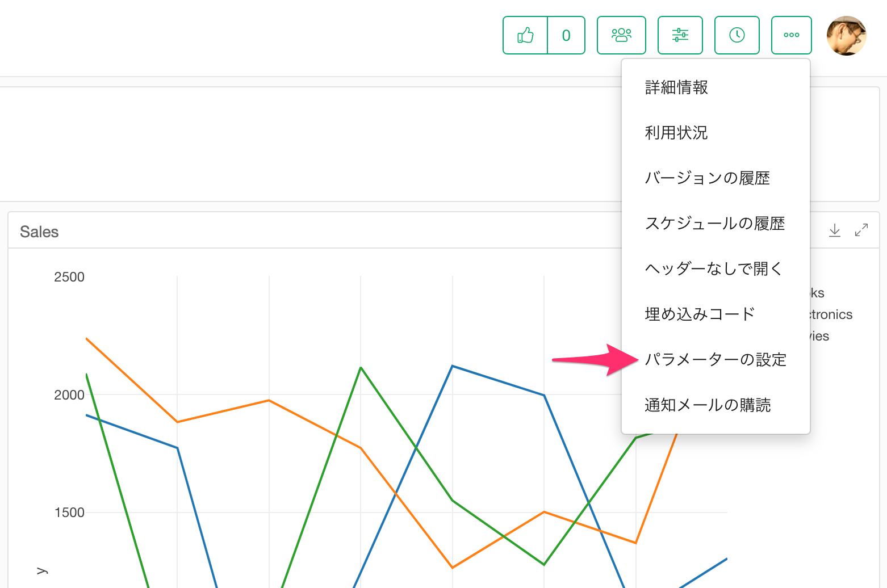
Task: Click the expand chart fullscreen icon
Action: coord(861,230)
